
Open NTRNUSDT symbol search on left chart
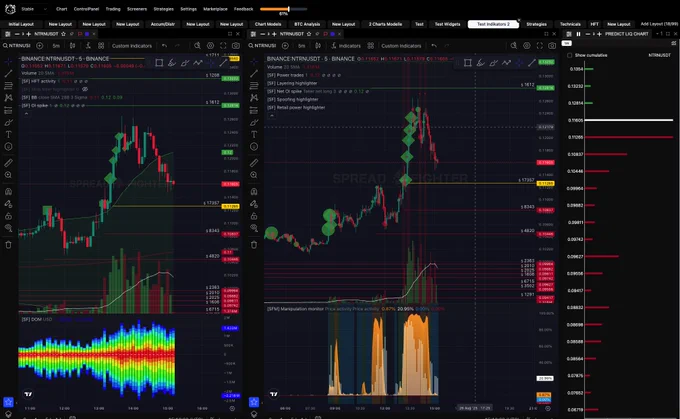17,46
